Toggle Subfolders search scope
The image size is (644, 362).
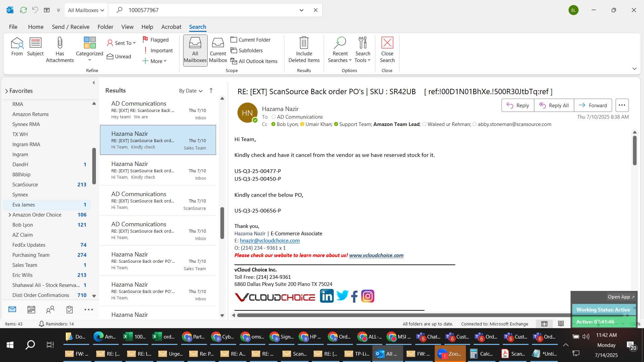(x=247, y=50)
